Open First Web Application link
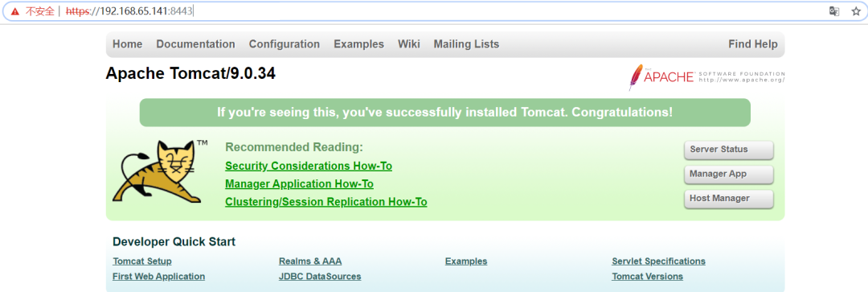 coord(158,277)
